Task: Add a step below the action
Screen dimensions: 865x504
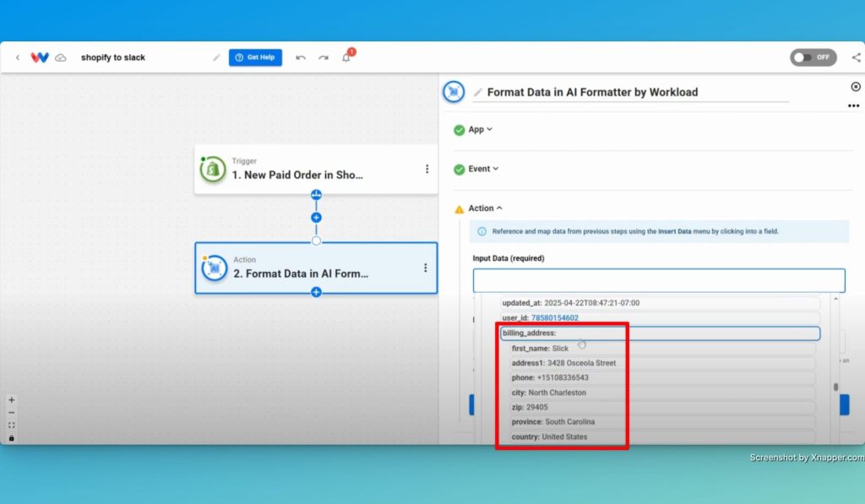Action: tap(316, 292)
